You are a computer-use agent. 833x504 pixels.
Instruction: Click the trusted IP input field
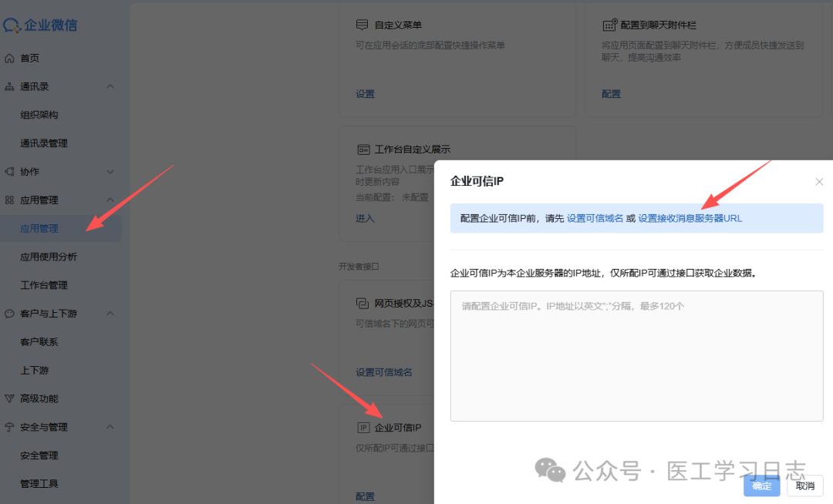tap(636, 354)
